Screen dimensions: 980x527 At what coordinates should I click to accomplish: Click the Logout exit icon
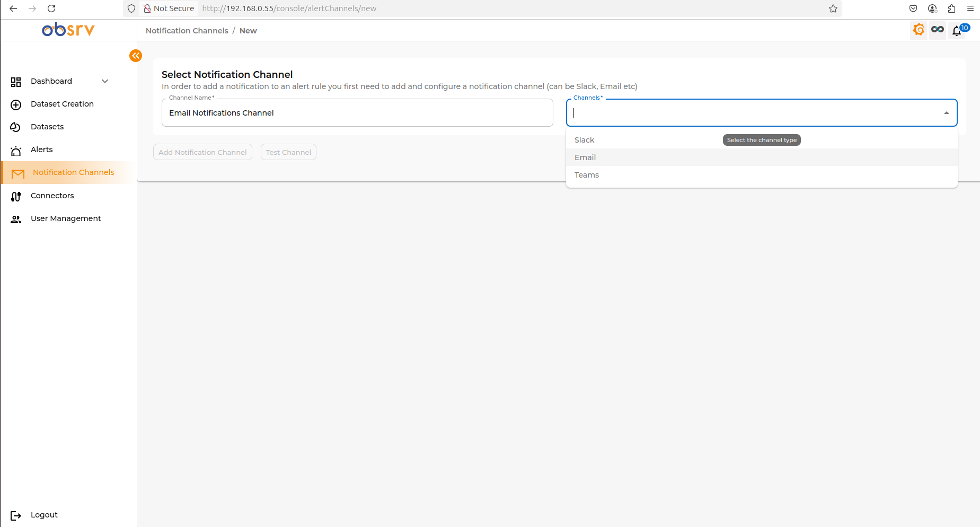[16, 515]
